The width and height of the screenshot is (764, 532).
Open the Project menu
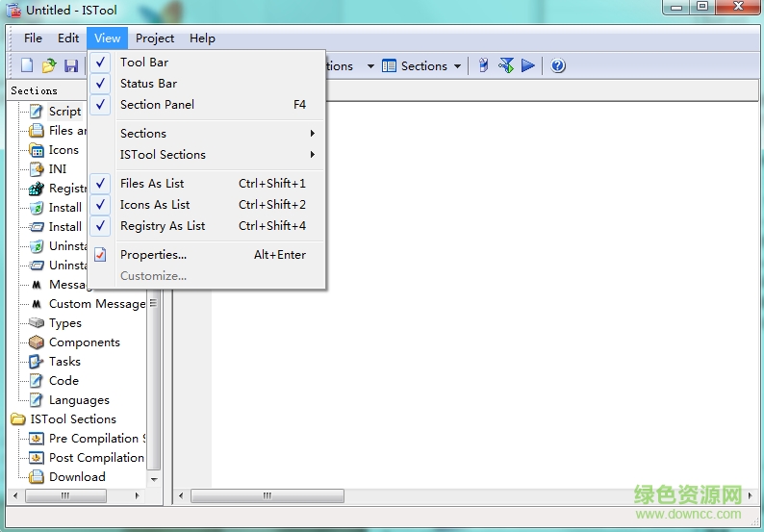tap(155, 38)
